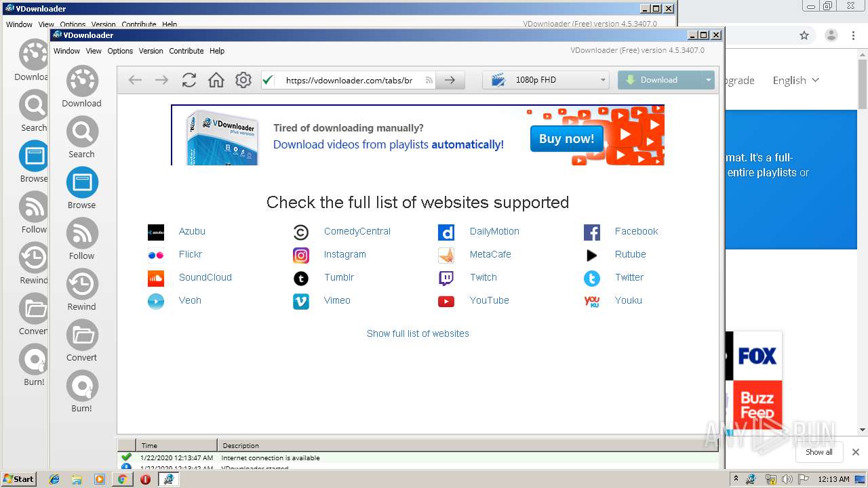Open Show full list of websites link
Viewport: 868px width, 488px height.
[x=418, y=333]
